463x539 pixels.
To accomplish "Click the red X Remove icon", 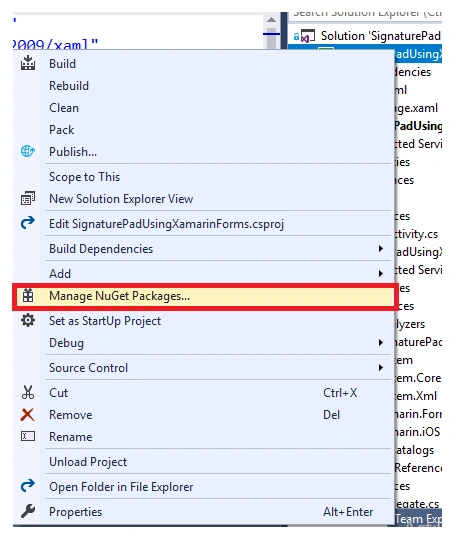I will click(x=27, y=415).
